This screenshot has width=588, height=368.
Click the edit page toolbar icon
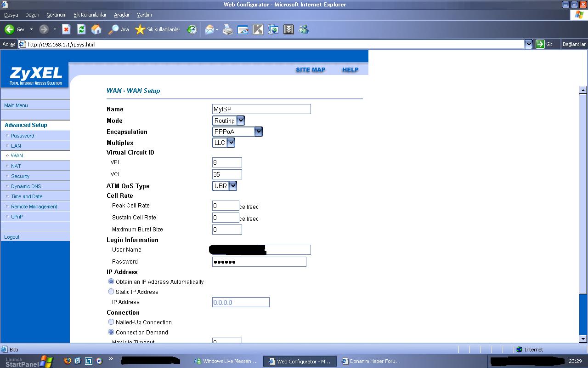point(243,29)
